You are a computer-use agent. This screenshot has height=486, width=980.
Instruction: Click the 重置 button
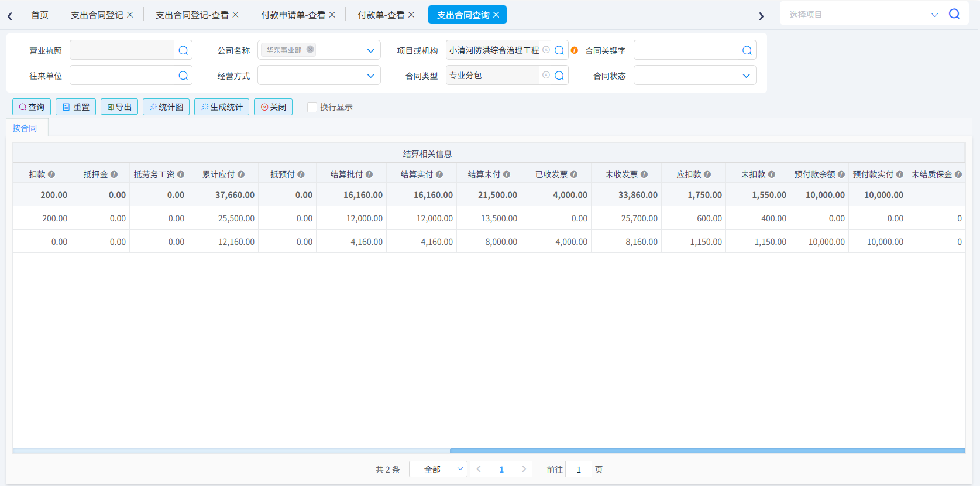pyautogui.click(x=75, y=107)
